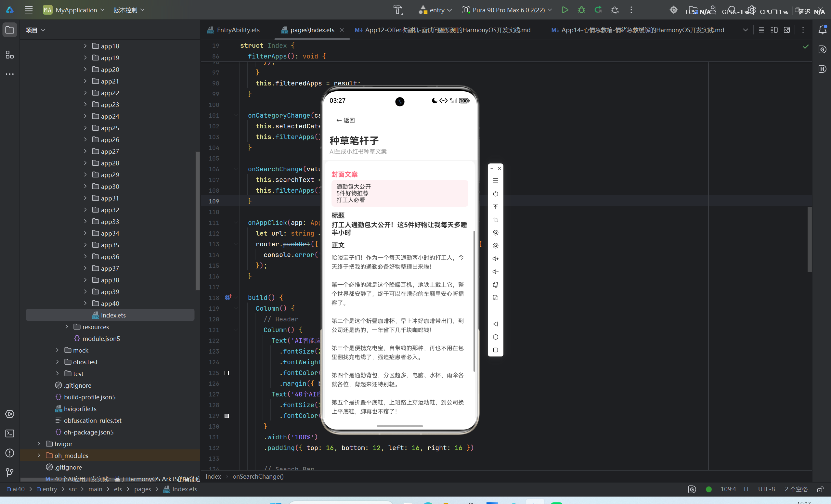831x504 pixels.
Task: Click the 2 个空格 indent indicator
Action: 796,489
